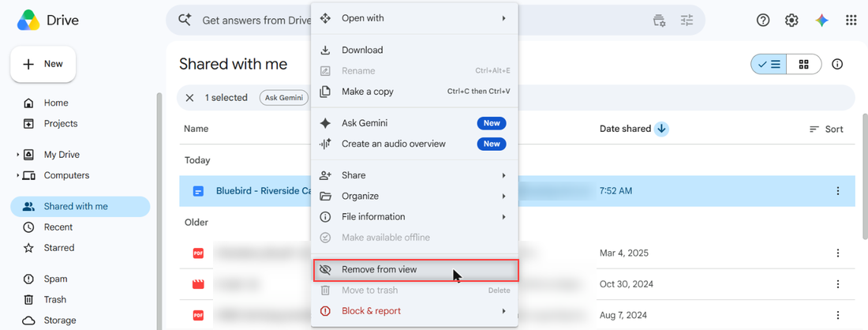Click the Gemini search sparkle icon
The width and height of the screenshot is (868, 330).
coord(185,20)
